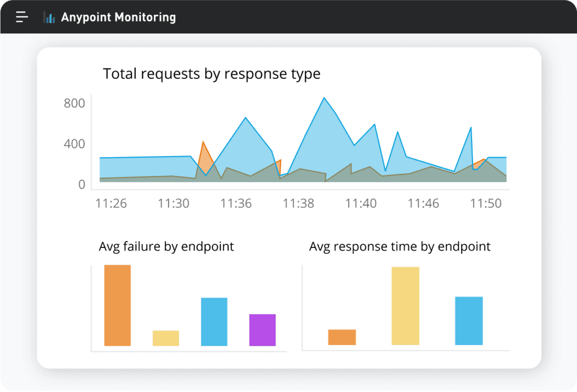Click the Total requests by response type heading
577x392 pixels.
coord(212,74)
